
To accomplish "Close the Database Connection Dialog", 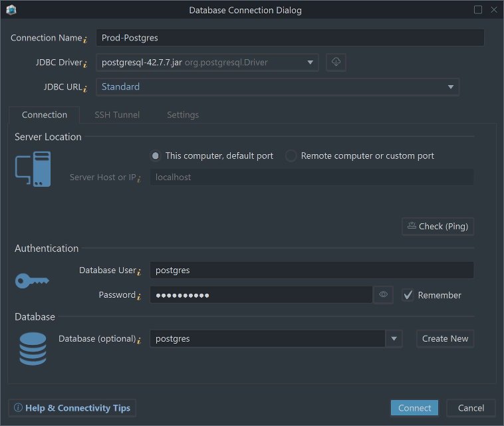I will 494,10.
